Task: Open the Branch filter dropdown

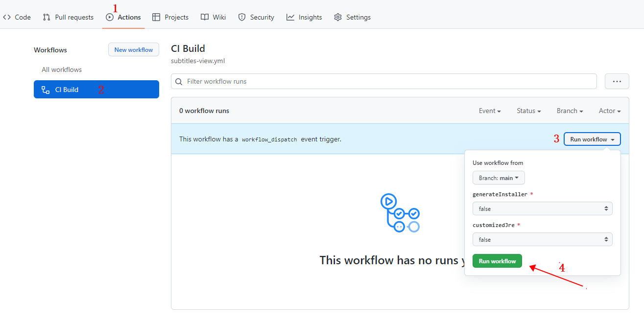Action: (x=570, y=111)
